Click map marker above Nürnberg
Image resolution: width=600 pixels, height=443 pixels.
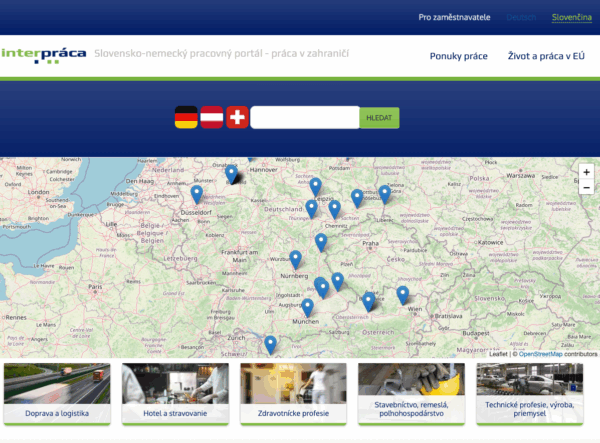pyautogui.click(x=295, y=260)
